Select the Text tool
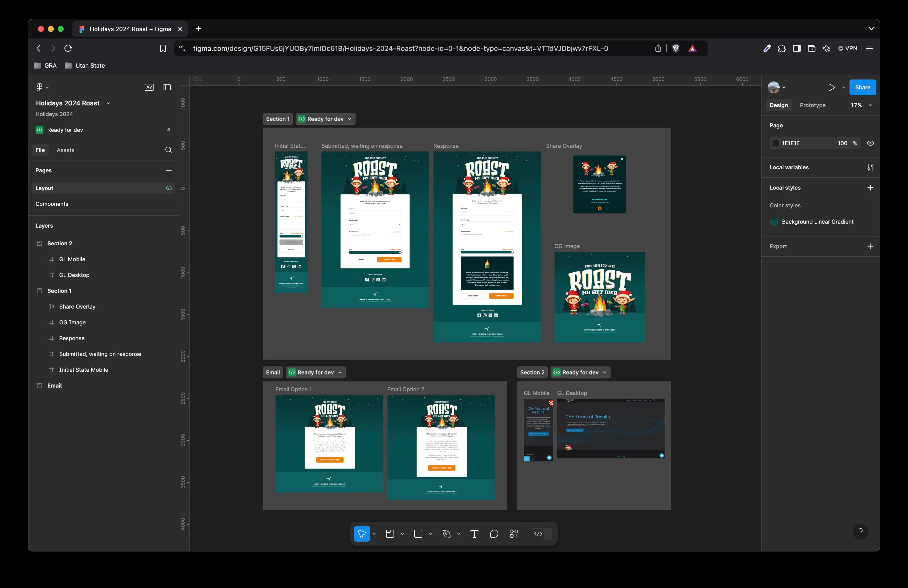 pos(474,534)
